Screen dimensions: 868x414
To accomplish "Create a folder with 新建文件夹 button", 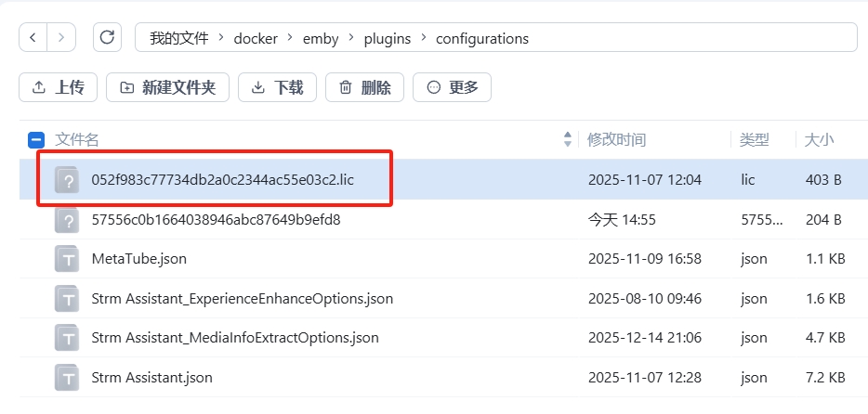I will [167, 87].
